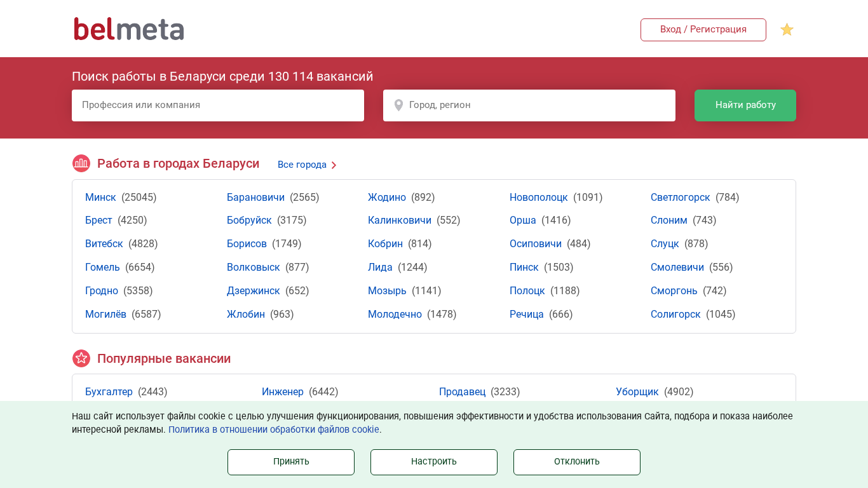Go to Светлогорск vacancies
The height and width of the screenshot is (488, 868).
[x=681, y=198]
